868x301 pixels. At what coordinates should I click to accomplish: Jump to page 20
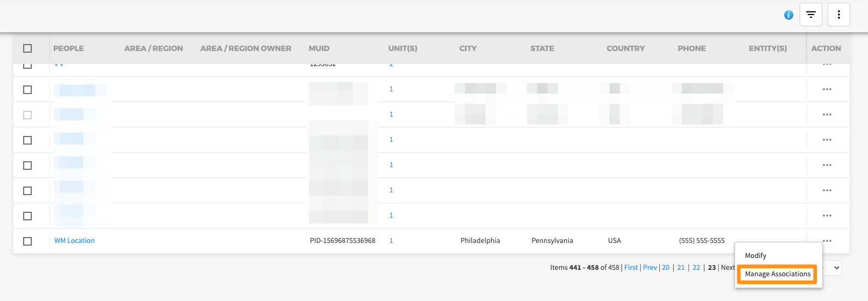tap(666, 268)
